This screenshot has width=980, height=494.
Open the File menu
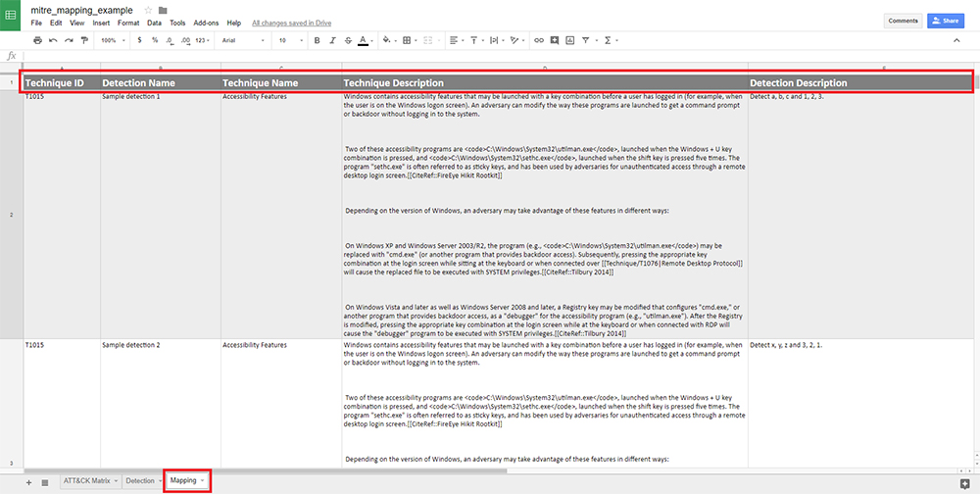[36, 24]
